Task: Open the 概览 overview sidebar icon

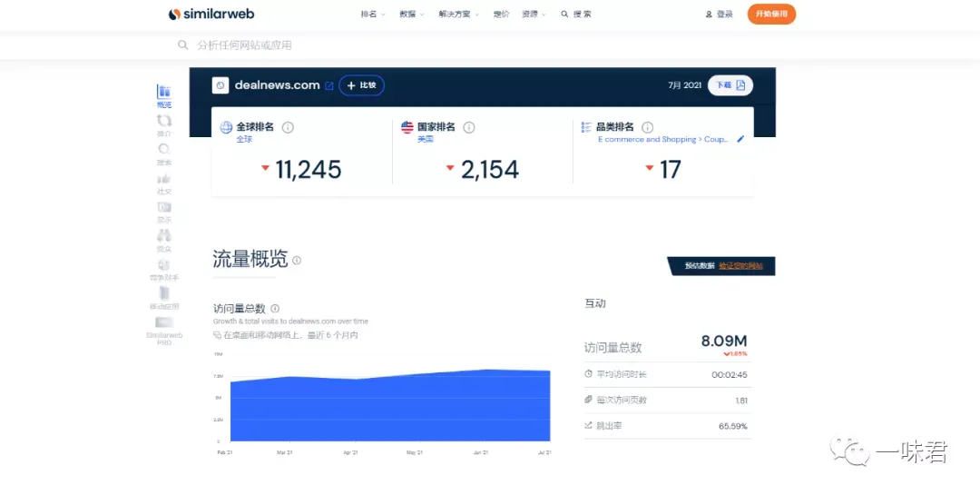Action: coord(163,93)
